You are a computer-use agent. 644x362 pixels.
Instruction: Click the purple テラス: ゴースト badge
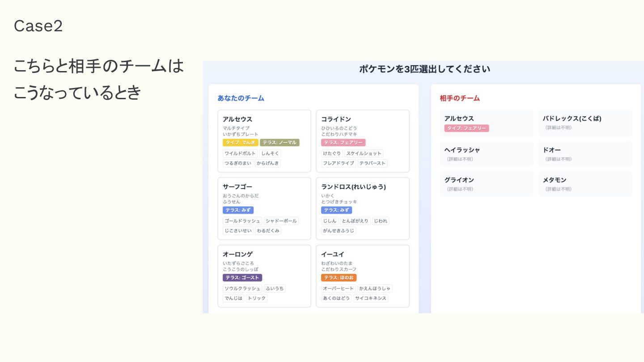pyautogui.click(x=242, y=278)
